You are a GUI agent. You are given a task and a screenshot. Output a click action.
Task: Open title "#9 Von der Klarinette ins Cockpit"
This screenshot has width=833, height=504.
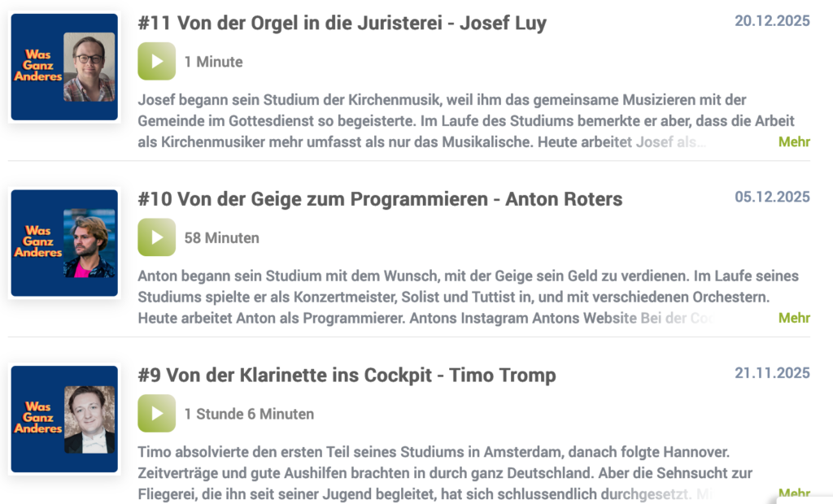(x=347, y=375)
